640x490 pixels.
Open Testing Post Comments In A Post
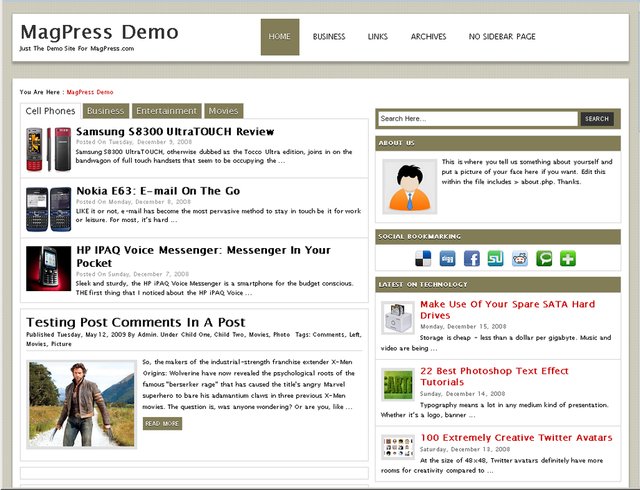tap(136, 322)
